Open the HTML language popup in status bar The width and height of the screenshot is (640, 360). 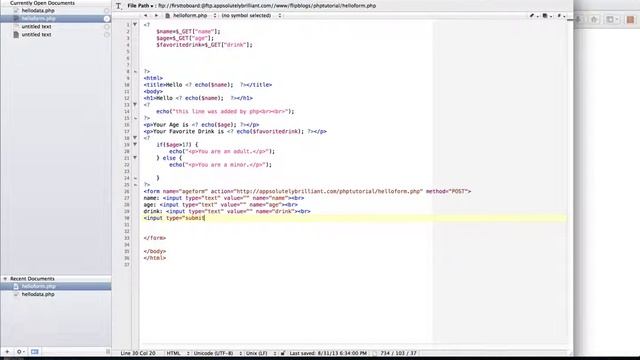point(178,353)
